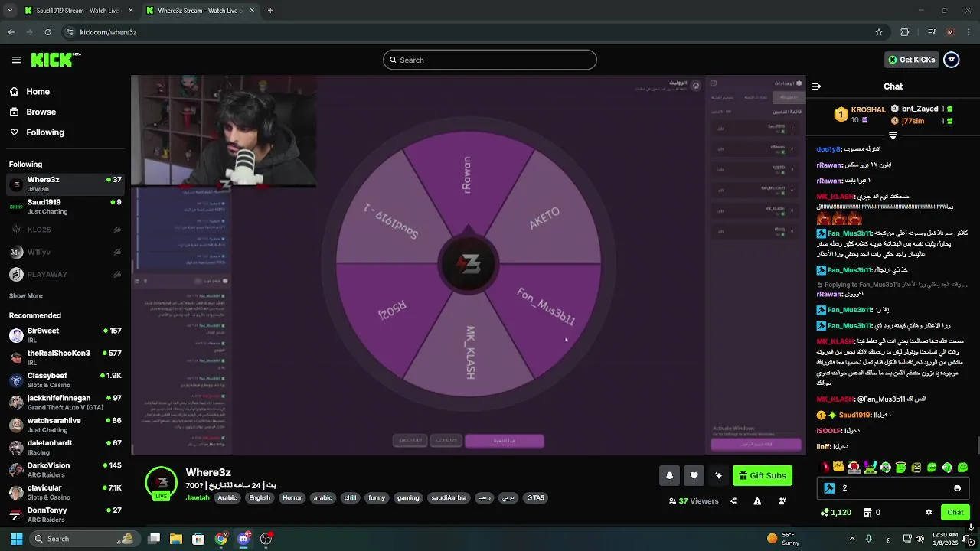980x551 pixels.
Task: Open Saud1919 channel in Following list
Action: pyautogui.click(x=65, y=207)
